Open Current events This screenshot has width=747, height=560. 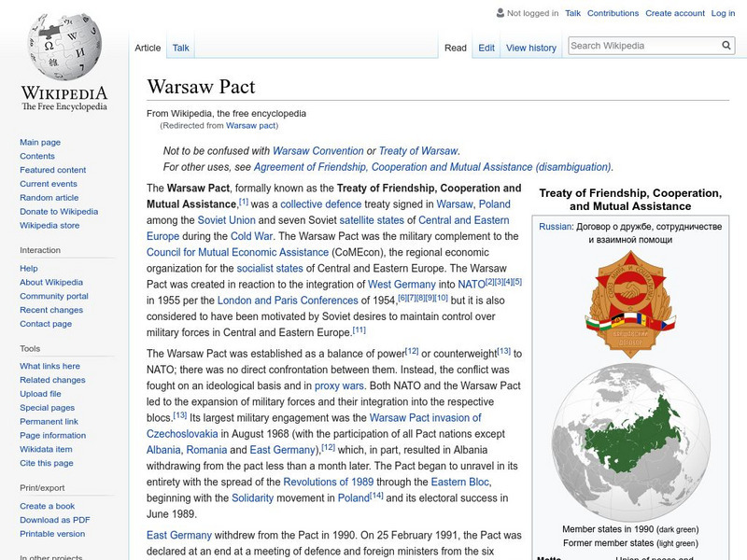click(49, 183)
